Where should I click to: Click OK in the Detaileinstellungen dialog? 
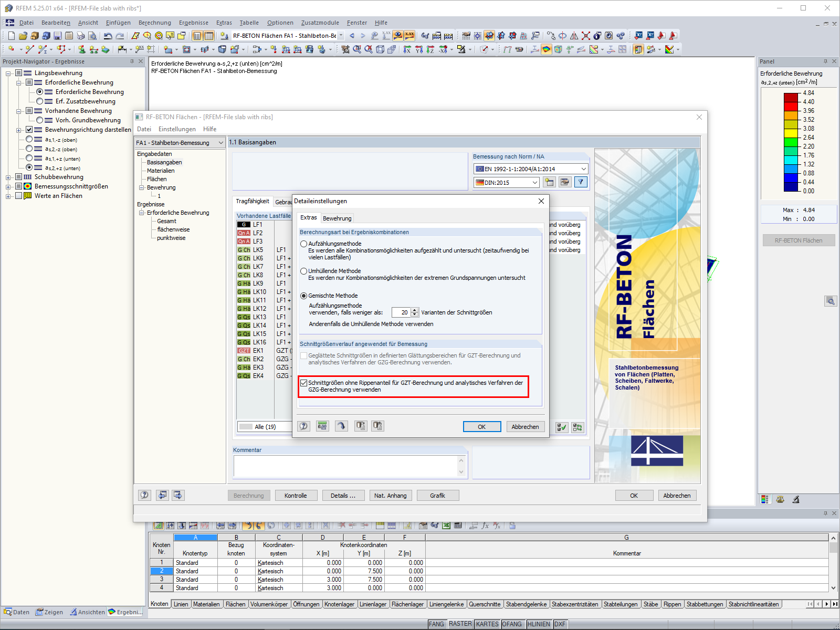tap(481, 427)
